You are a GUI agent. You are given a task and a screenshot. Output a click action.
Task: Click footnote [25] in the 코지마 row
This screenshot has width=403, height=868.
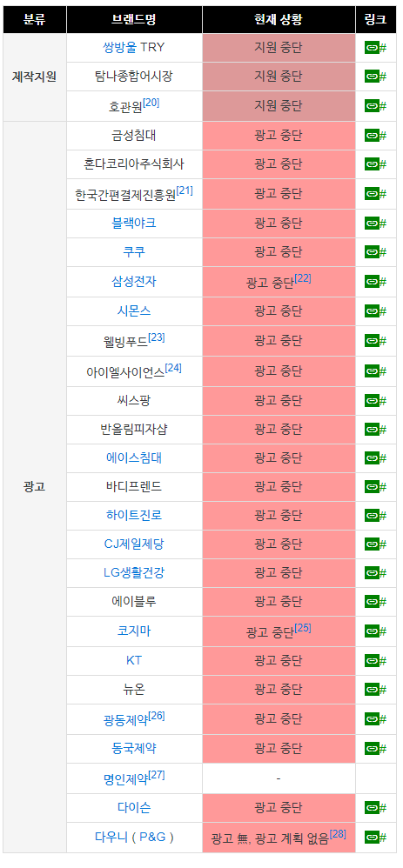[303, 628]
